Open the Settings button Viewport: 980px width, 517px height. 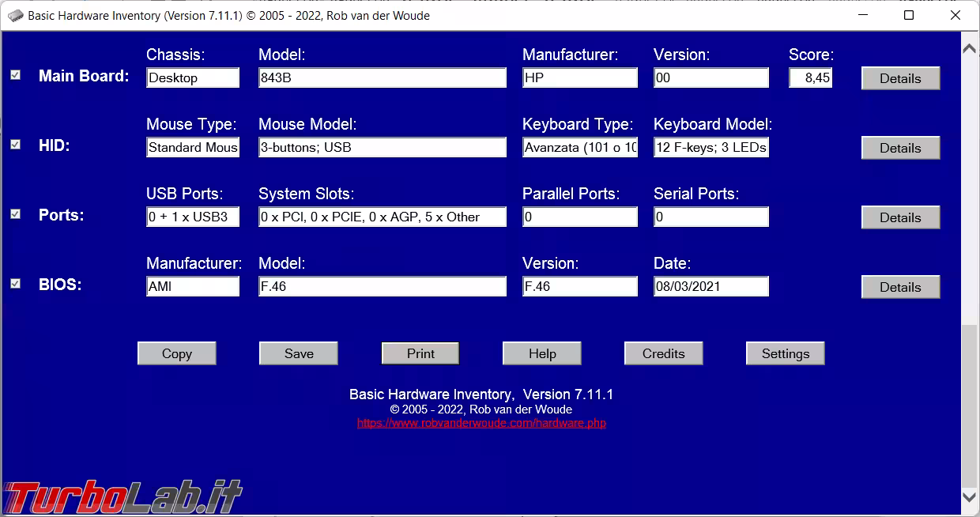point(785,353)
